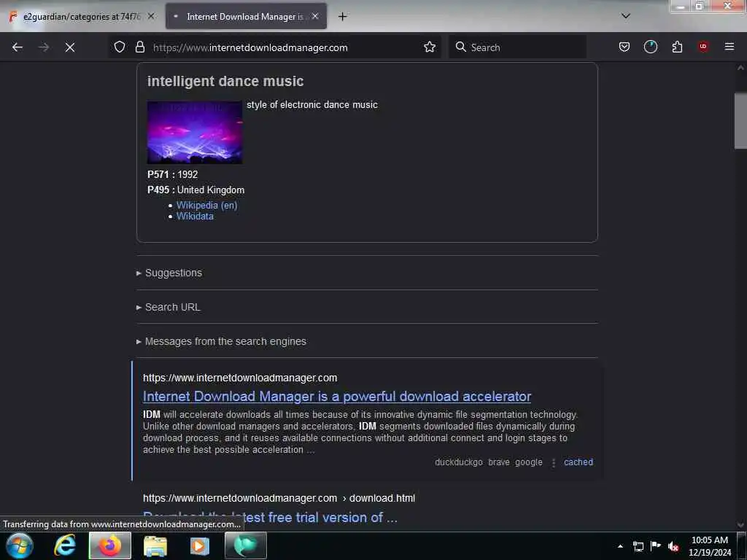The width and height of the screenshot is (747, 560).
Task: Open the Wikipedia (en) link
Action: click(x=206, y=205)
